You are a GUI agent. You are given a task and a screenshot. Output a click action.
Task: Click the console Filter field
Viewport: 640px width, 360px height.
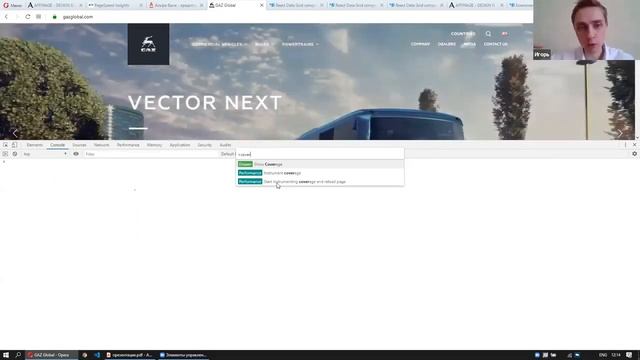(151, 154)
